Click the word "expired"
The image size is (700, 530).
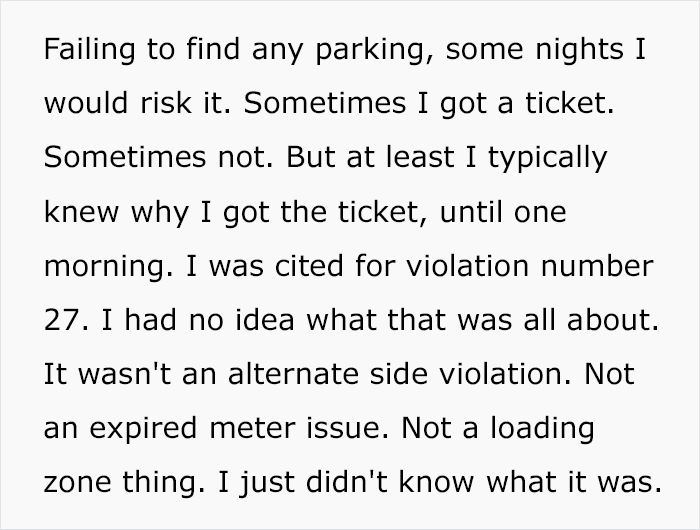[x=144, y=429]
